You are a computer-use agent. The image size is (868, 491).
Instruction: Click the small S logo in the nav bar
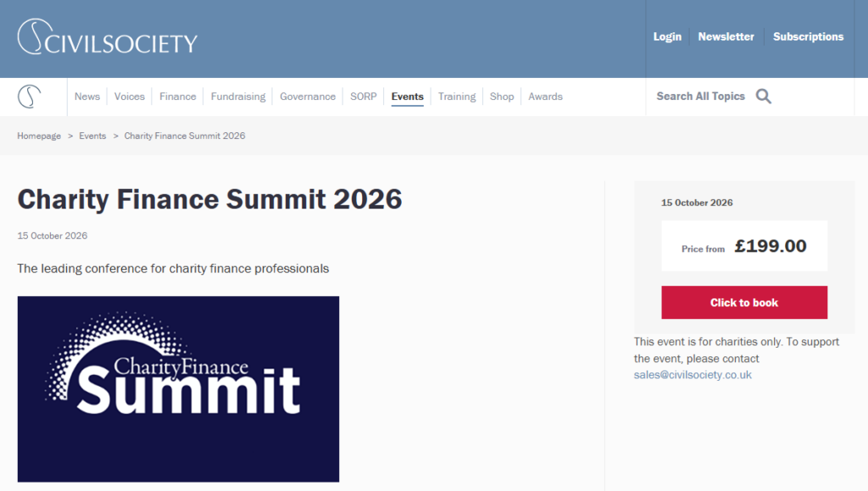(30, 97)
